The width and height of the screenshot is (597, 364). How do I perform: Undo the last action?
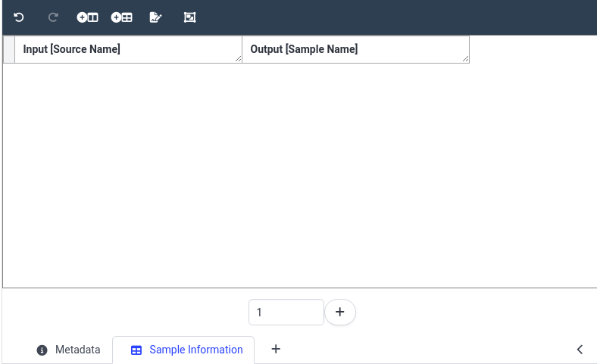coord(19,17)
